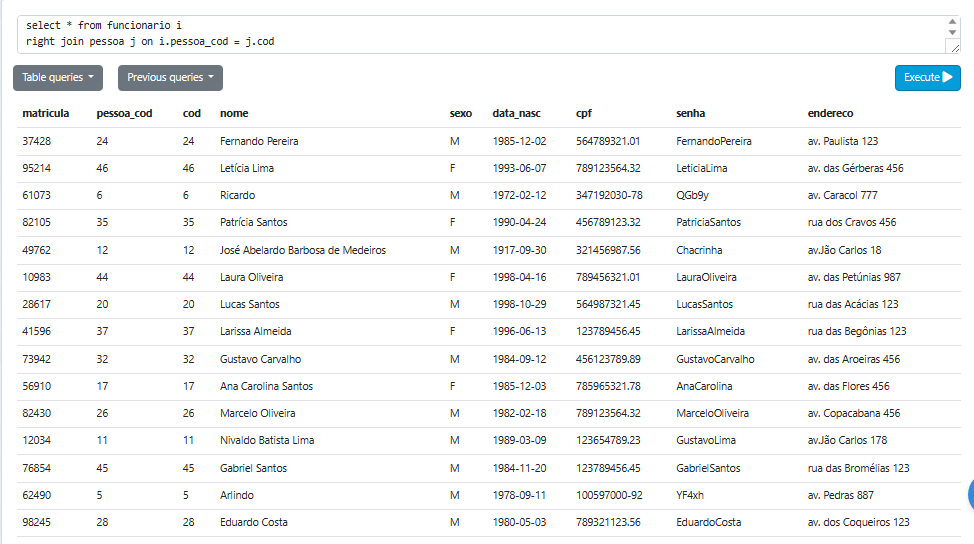
Task: Open the Table queries dropdown
Action: click(x=58, y=78)
